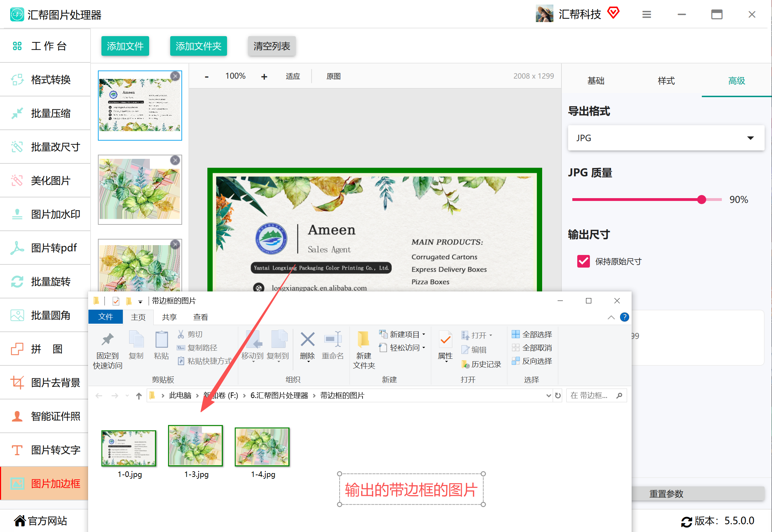Toggle 保持原始尺寸 checkbox
This screenshot has height=532, width=772.
click(x=584, y=261)
